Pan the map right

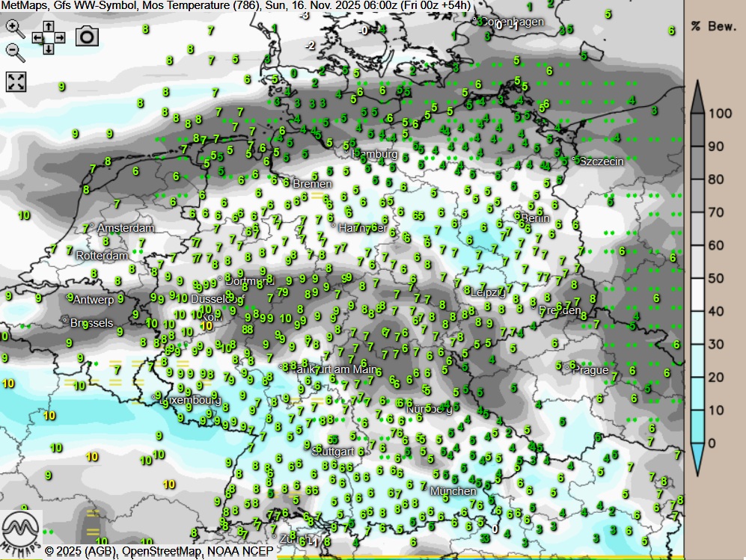coord(60,37)
